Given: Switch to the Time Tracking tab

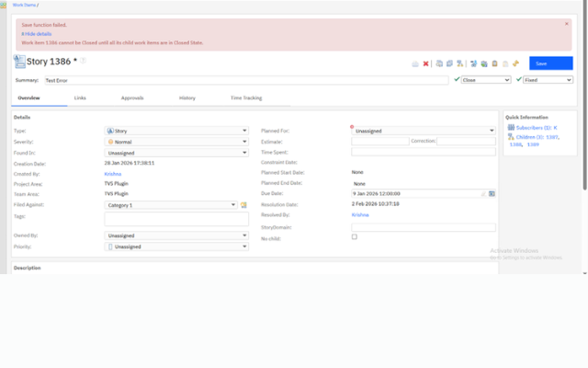Looking at the screenshot, I should point(246,98).
